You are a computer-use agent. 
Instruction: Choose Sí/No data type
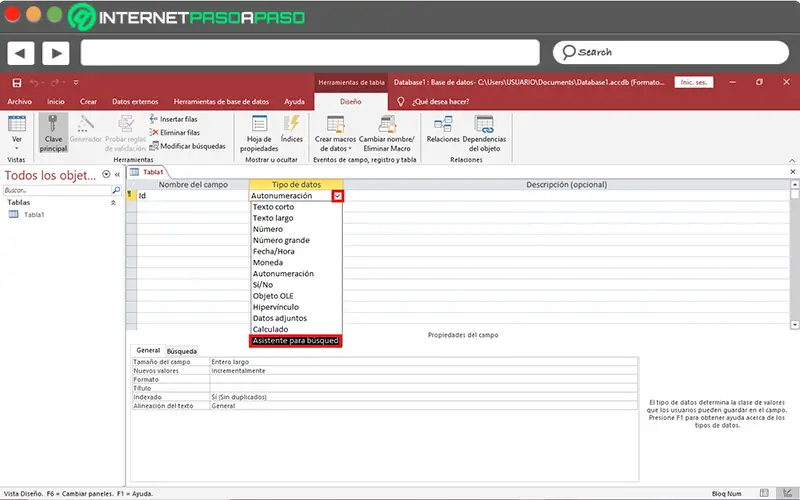[263, 285]
